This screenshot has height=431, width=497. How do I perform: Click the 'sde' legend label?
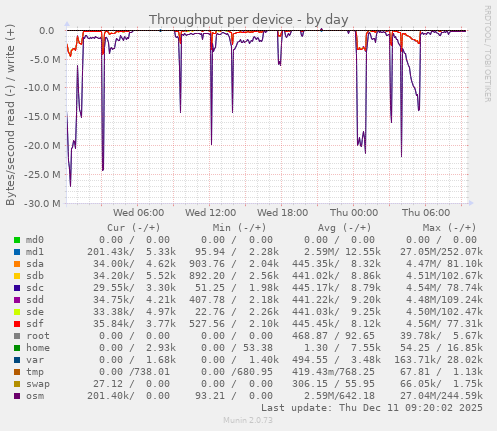[35, 312]
